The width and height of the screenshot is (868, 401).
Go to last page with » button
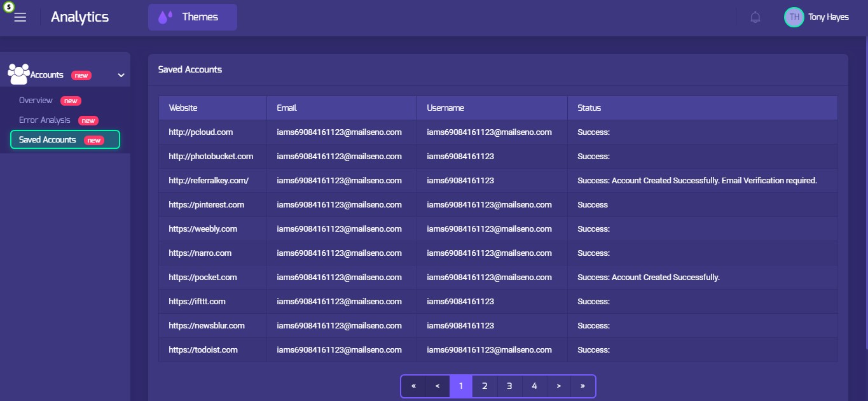(582, 386)
